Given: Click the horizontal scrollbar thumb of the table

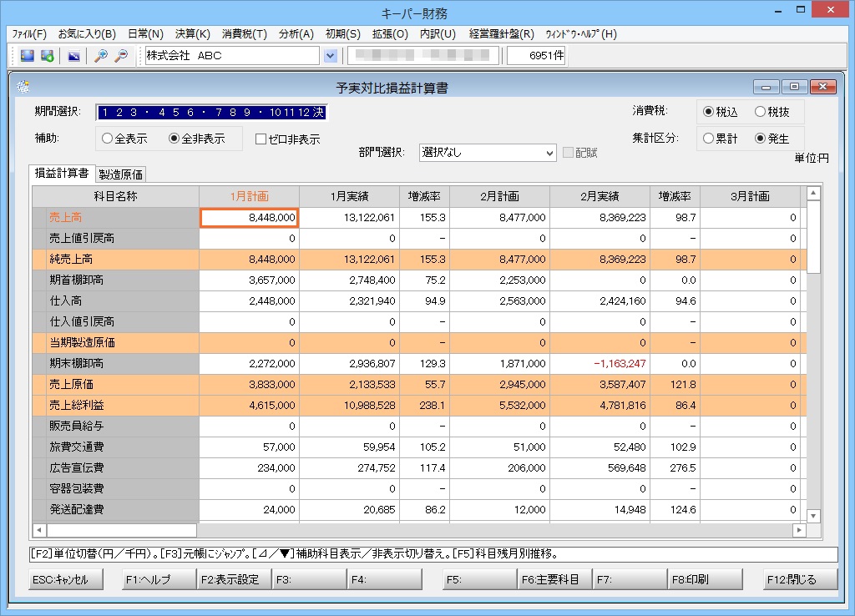Looking at the screenshot, I should click(x=122, y=530).
